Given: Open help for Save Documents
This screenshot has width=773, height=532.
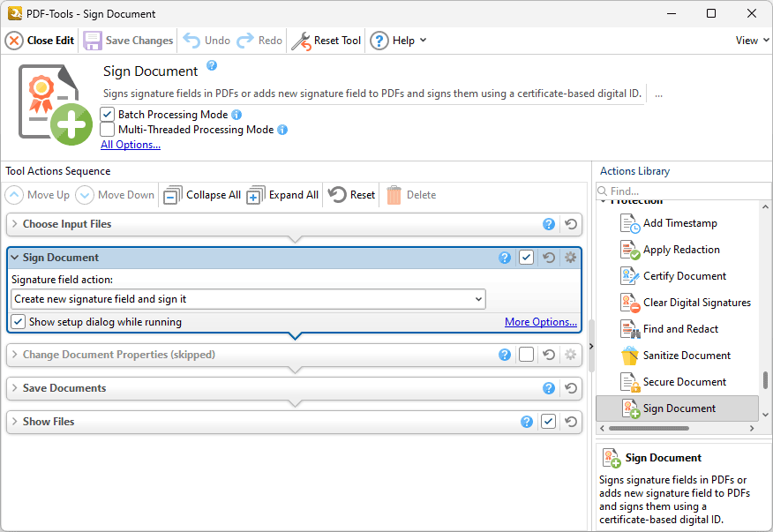Looking at the screenshot, I should pyautogui.click(x=549, y=388).
